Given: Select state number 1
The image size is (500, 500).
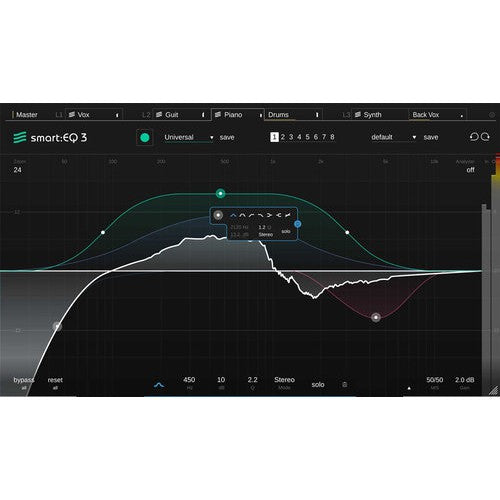Looking at the screenshot, I should [x=274, y=137].
